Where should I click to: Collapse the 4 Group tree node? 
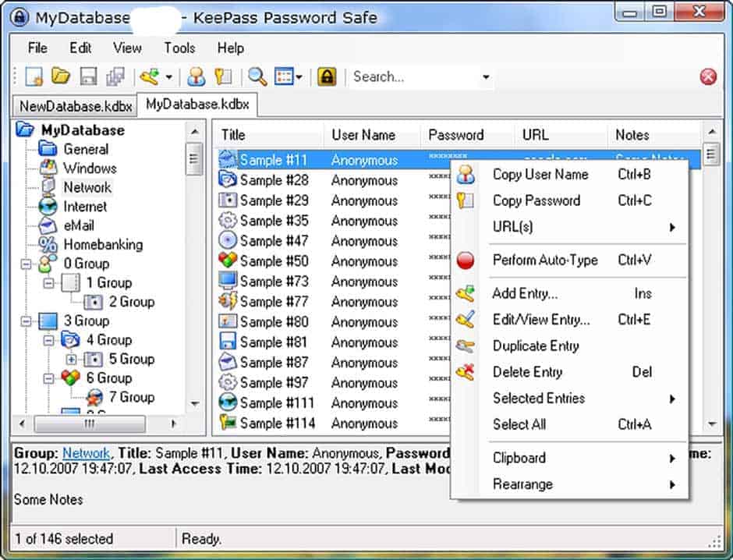point(48,340)
